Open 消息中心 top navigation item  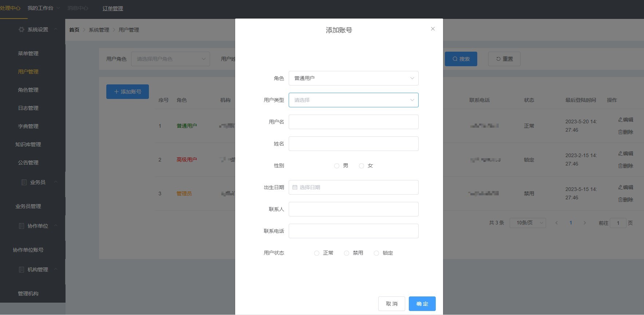(78, 8)
